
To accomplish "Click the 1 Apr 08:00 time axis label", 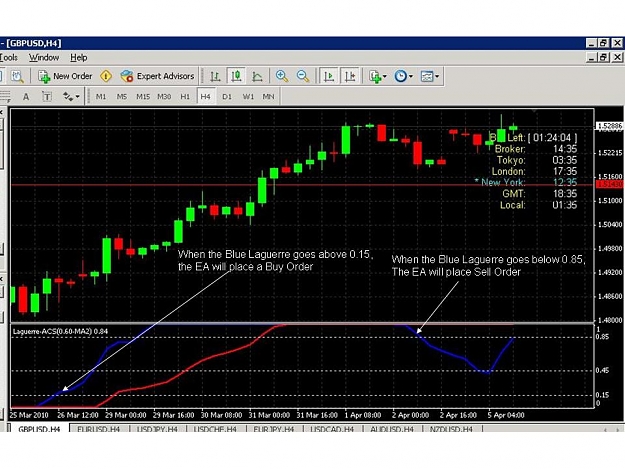I will point(363,415).
